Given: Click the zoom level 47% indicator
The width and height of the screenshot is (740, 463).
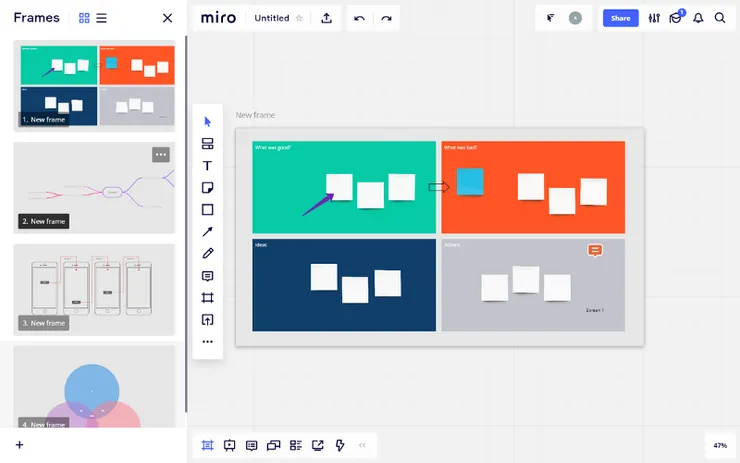Looking at the screenshot, I should [720, 446].
